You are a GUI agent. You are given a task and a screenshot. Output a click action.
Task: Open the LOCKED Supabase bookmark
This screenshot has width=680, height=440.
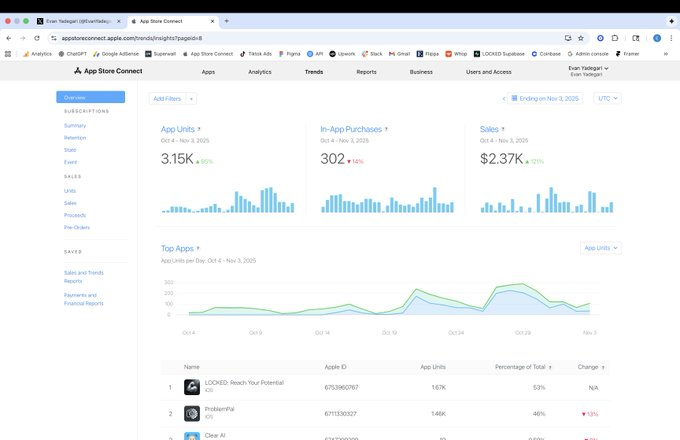(499, 54)
